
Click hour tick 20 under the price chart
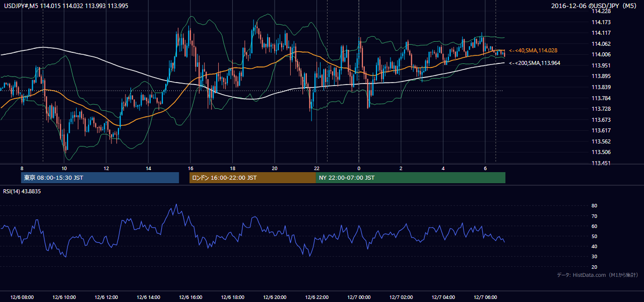click(274, 168)
